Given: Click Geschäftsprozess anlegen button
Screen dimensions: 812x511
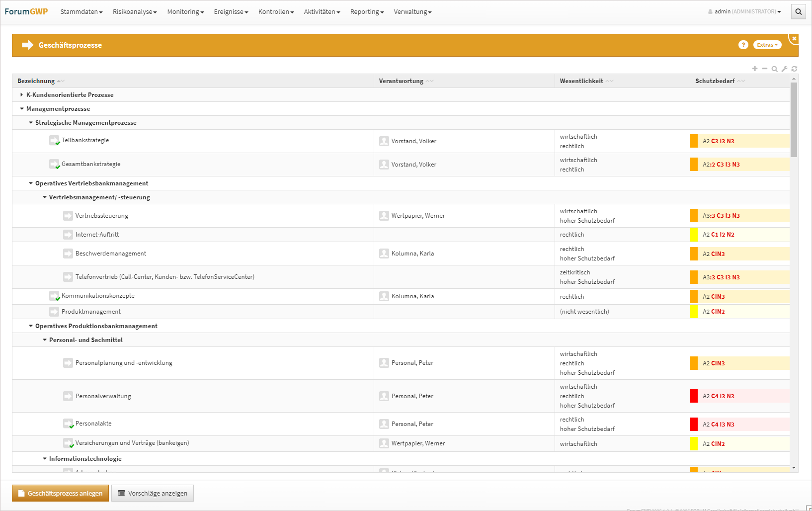Looking at the screenshot, I should pyautogui.click(x=60, y=493).
